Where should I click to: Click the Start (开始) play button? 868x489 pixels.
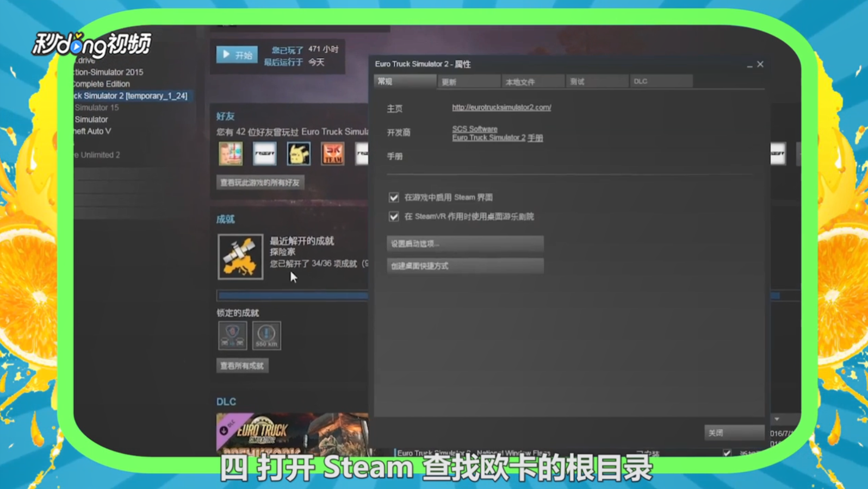(x=237, y=55)
